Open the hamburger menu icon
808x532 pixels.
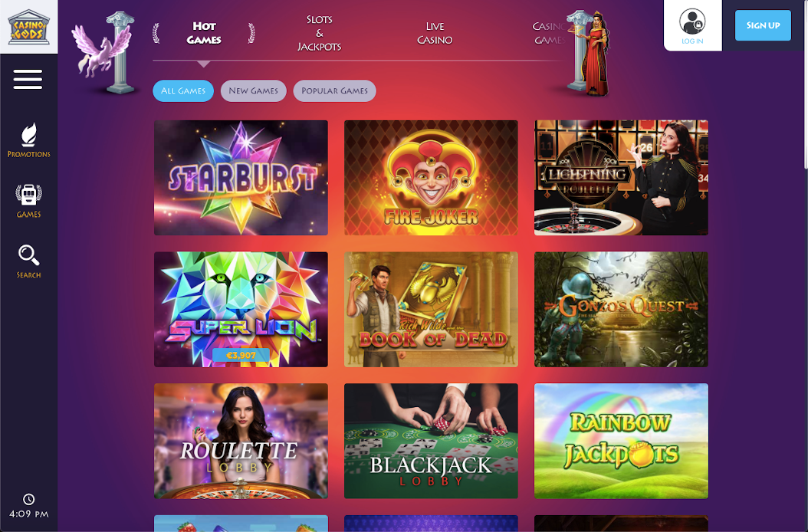pos(28,80)
